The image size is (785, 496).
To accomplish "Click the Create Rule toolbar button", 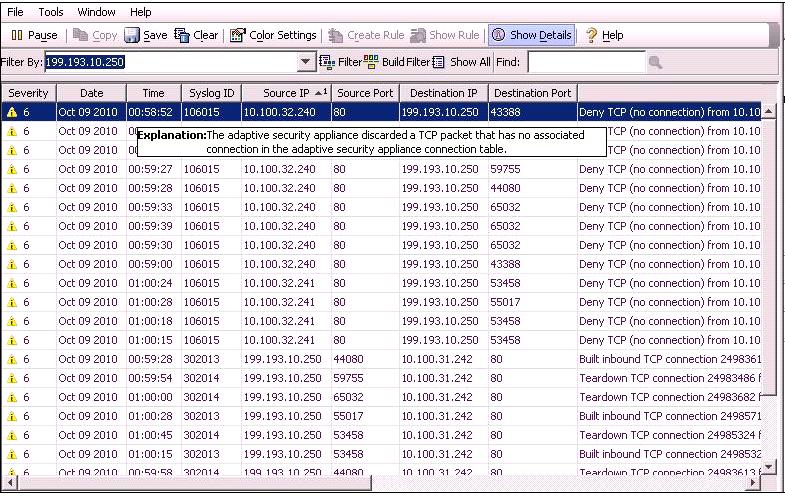I will (366, 35).
